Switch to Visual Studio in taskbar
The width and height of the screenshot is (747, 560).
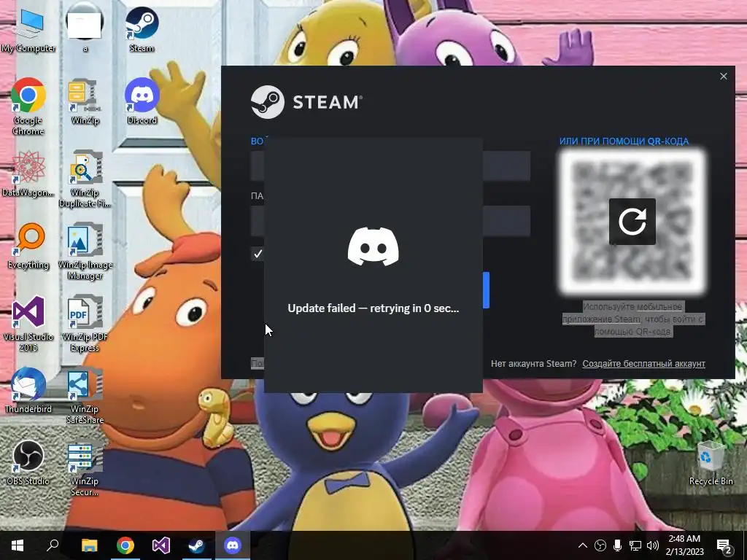point(161,545)
